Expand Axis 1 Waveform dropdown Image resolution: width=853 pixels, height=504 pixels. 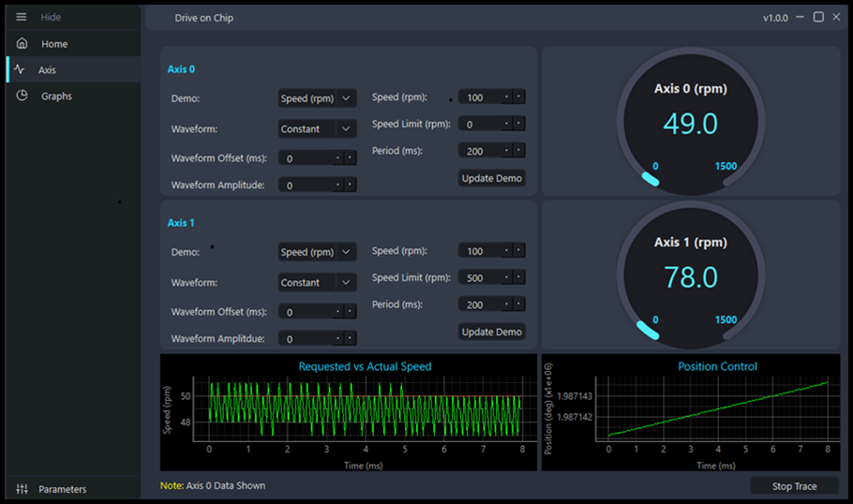point(317,283)
